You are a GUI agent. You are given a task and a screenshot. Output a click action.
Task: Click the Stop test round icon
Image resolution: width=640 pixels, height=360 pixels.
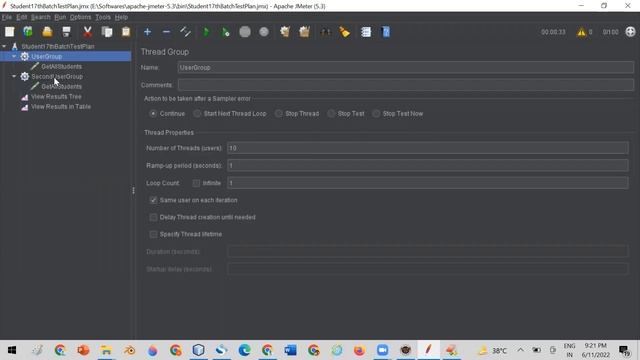[x=245, y=32]
